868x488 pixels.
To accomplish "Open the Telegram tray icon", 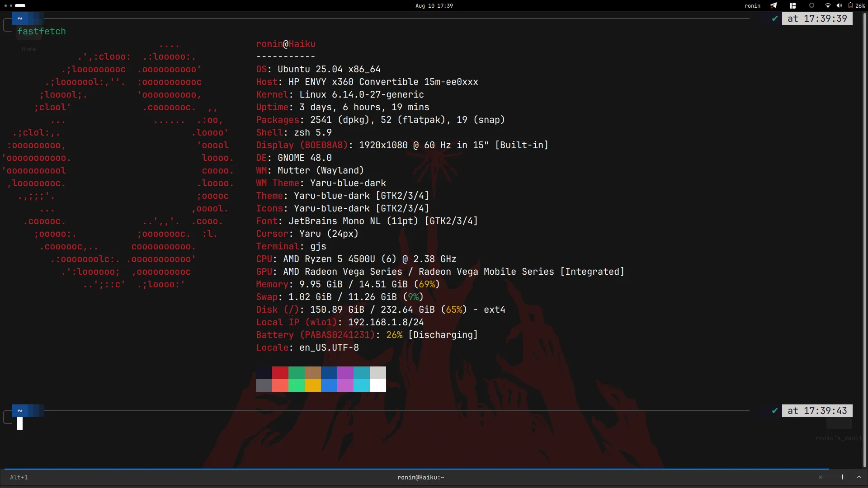I will [774, 5].
